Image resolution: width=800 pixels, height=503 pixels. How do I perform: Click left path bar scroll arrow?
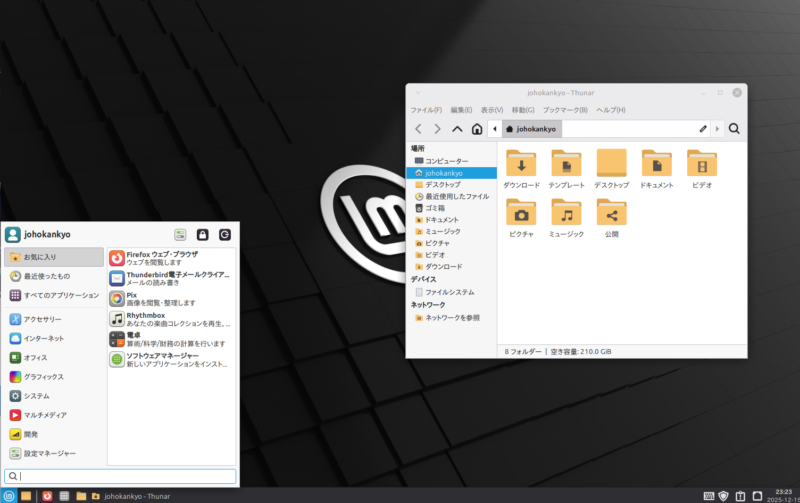[x=494, y=129]
